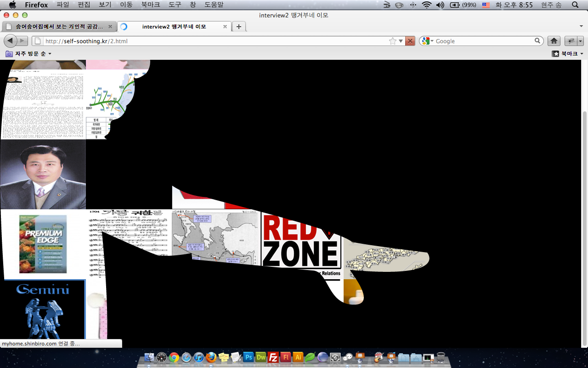Select the interview2 땡겨부네 이모 tab

pyautogui.click(x=174, y=27)
